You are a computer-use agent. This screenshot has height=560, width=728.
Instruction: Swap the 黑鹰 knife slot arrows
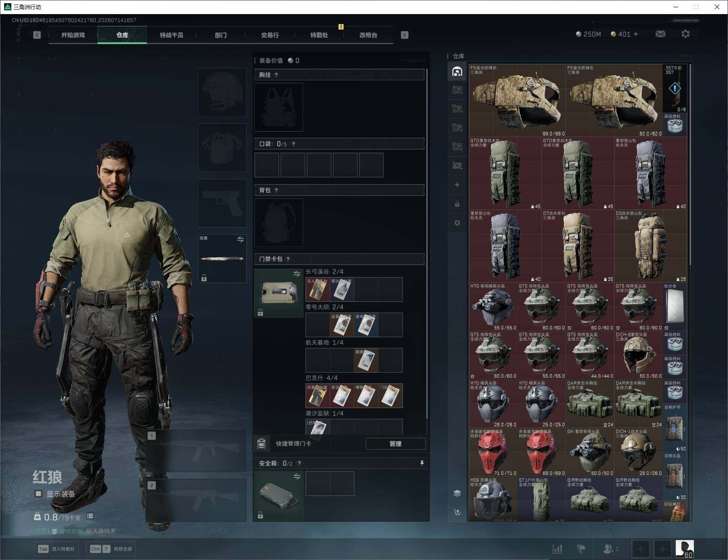tap(240, 239)
